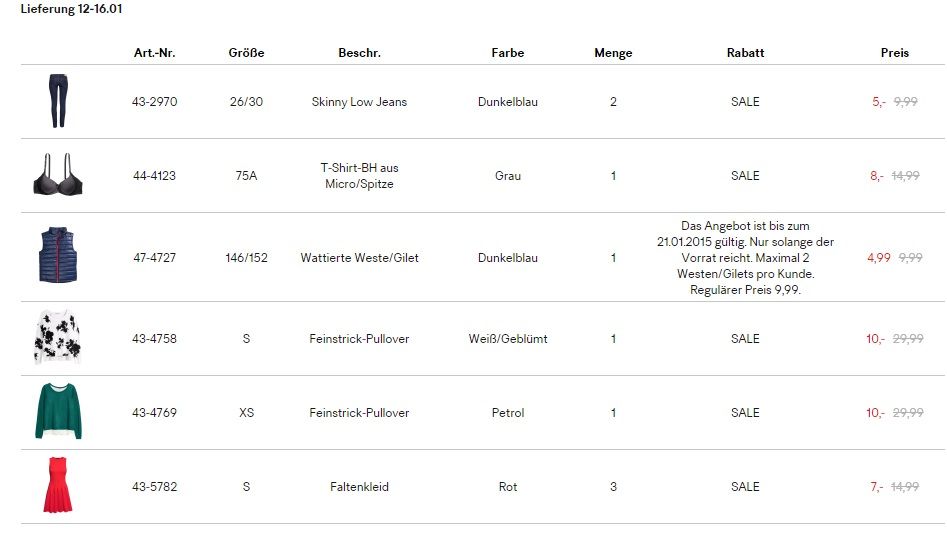The image size is (947, 533).
Task: Click the red pleated dress image
Action: click(x=56, y=486)
